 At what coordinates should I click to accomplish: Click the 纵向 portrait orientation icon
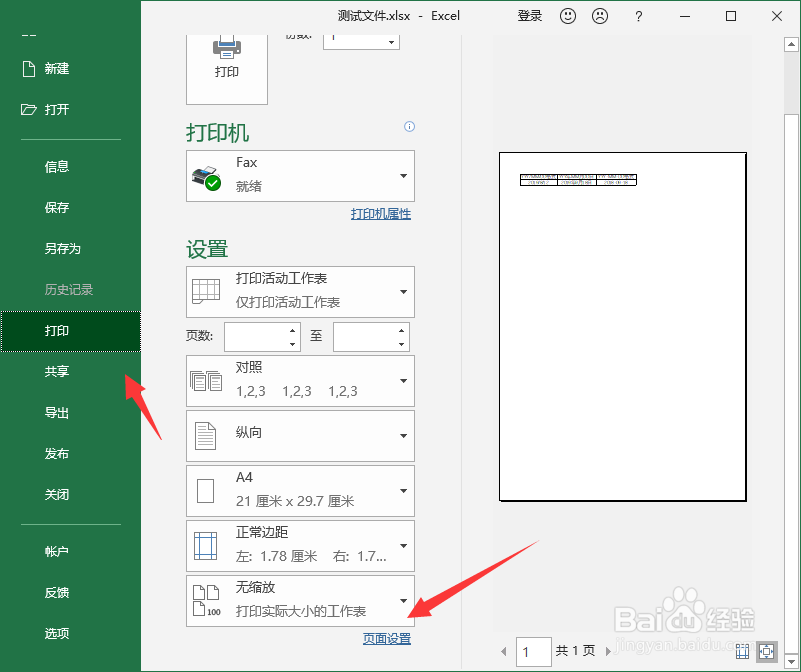(x=205, y=436)
